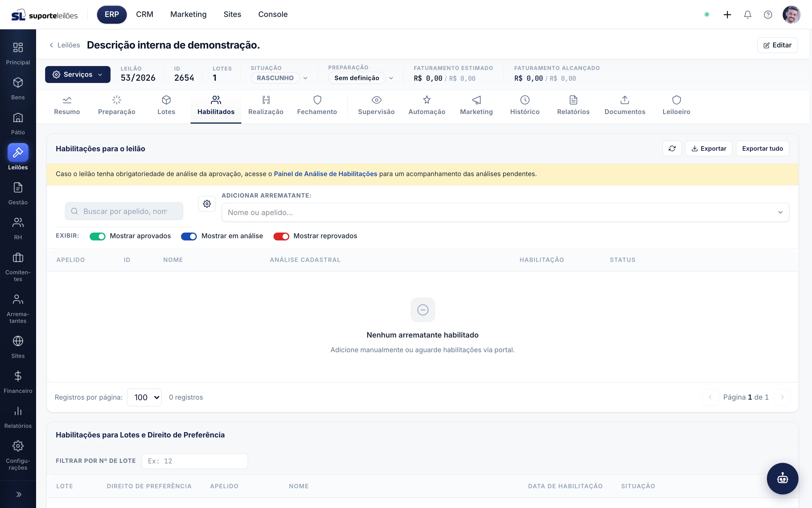This screenshot has width=812, height=508.
Task: Change Registros por página dropdown
Action: click(144, 397)
